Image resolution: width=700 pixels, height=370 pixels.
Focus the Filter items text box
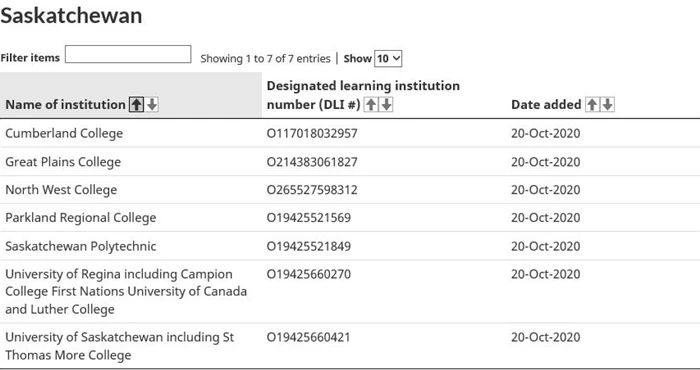click(128, 54)
